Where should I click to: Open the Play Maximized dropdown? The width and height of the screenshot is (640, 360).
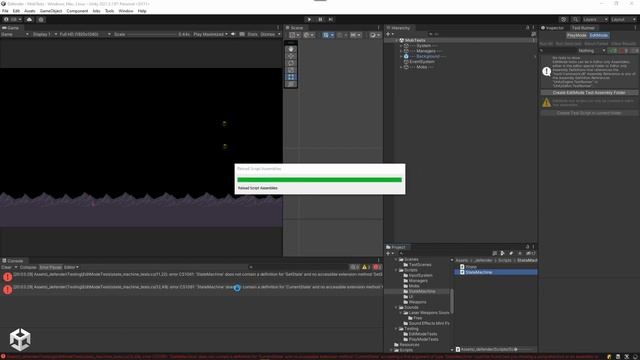[210, 34]
